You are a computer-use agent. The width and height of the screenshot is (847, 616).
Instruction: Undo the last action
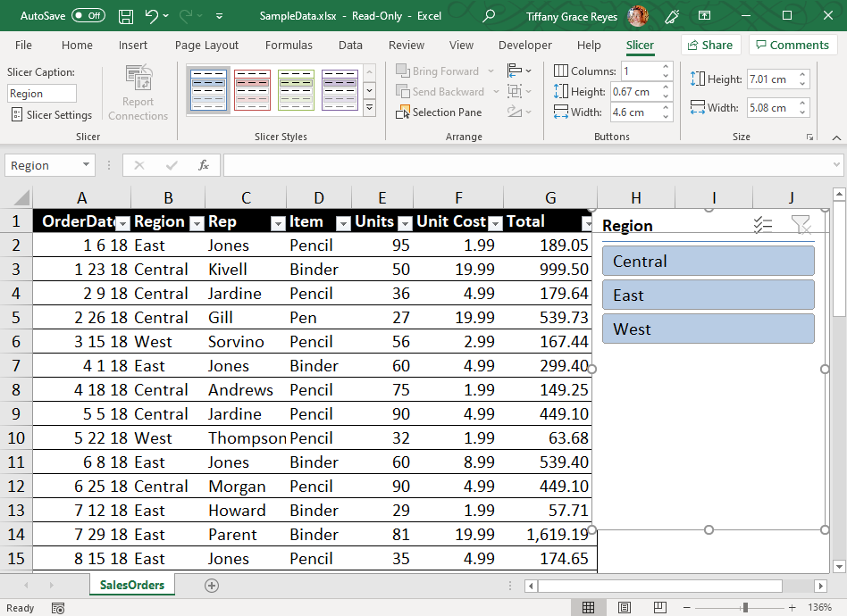pyautogui.click(x=152, y=16)
